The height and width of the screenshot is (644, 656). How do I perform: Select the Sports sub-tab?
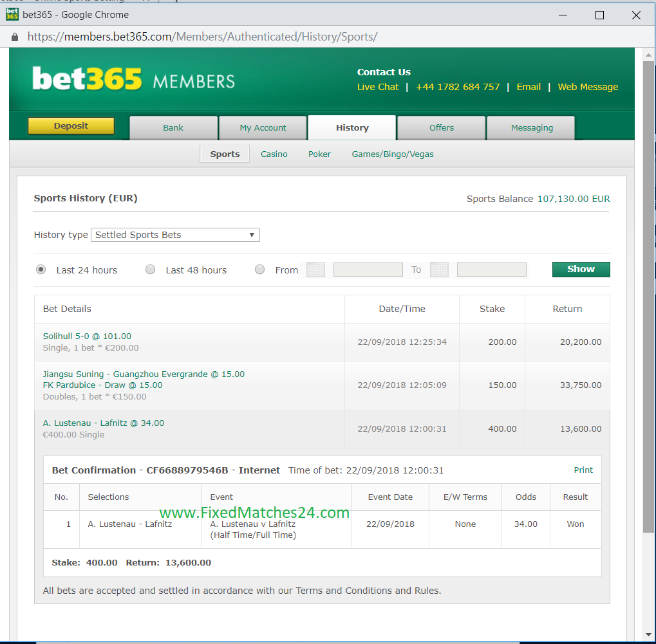[x=225, y=154]
